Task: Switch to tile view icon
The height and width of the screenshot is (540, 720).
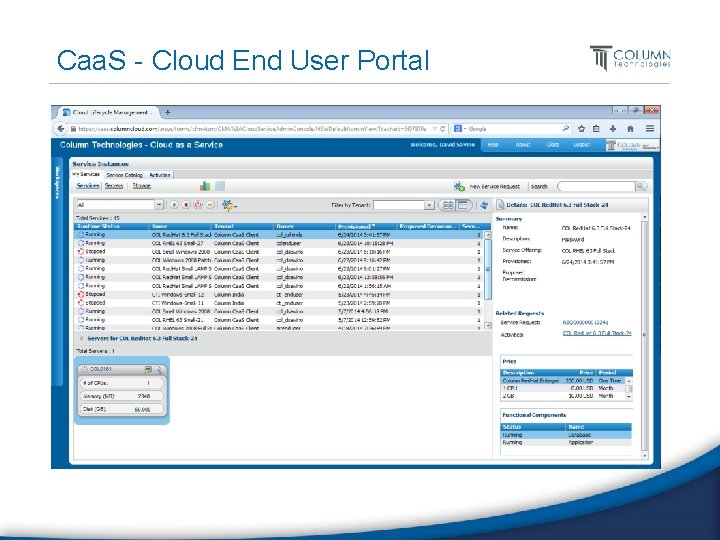Action: [448, 205]
